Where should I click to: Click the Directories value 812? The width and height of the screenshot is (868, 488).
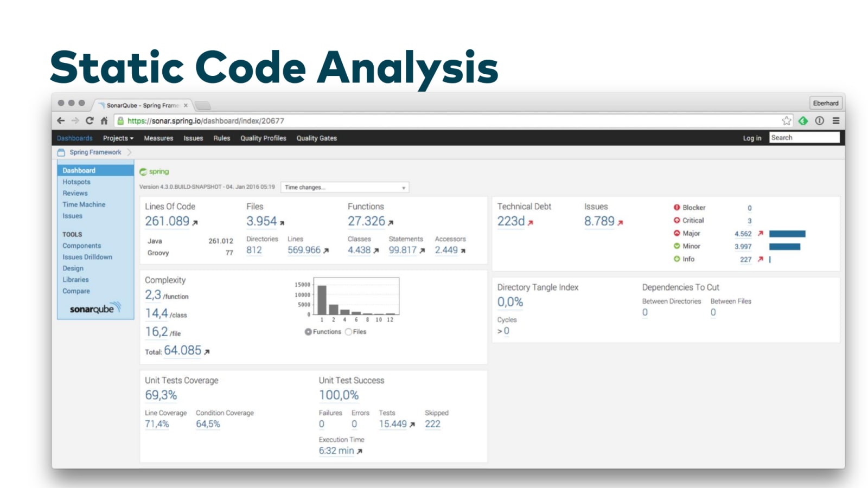coord(254,250)
